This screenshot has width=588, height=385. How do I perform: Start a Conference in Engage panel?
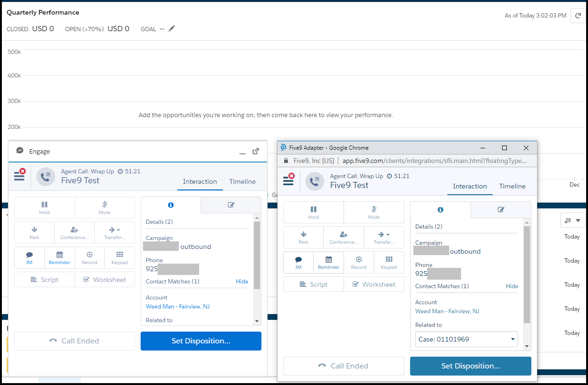click(x=75, y=233)
